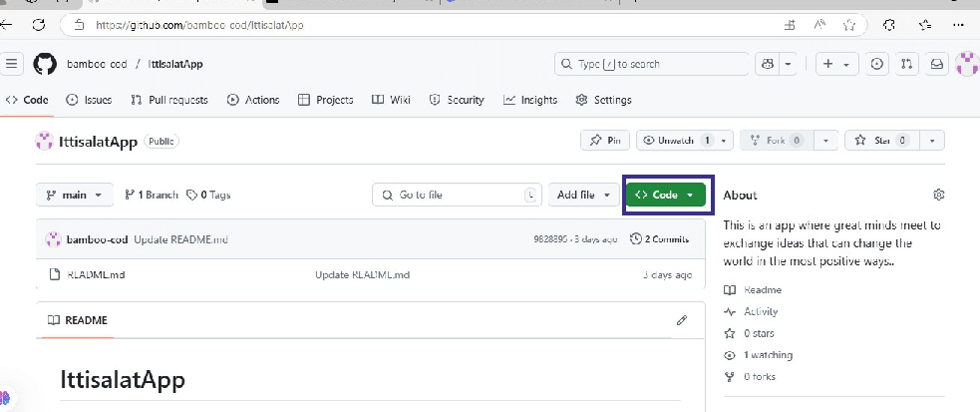Open the Actions tab
Screen dimensions: 980x412
[x=253, y=100]
